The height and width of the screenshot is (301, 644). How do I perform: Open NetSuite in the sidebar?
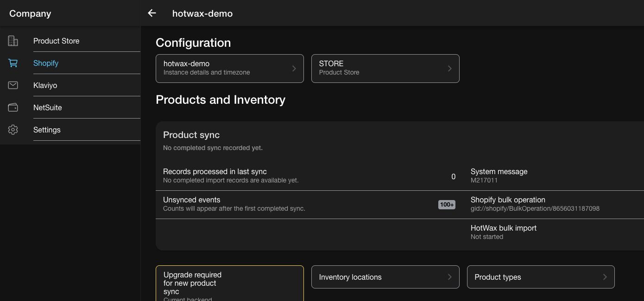[70, 107]
